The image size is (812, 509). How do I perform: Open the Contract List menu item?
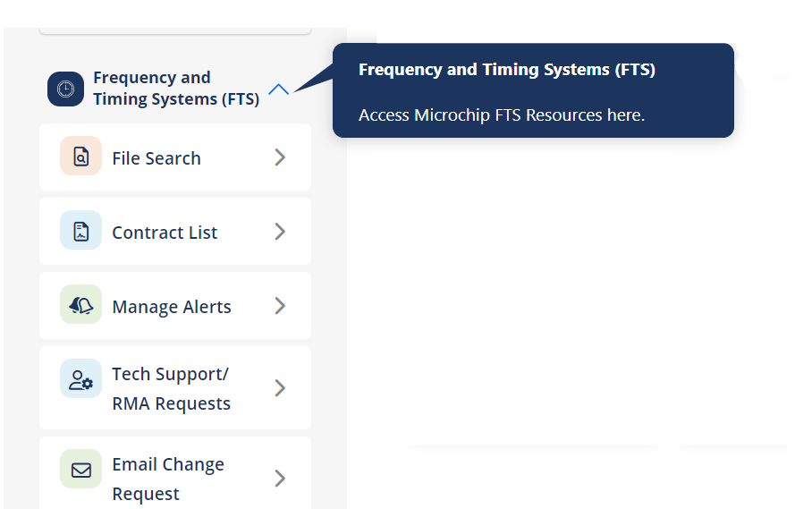165,233
